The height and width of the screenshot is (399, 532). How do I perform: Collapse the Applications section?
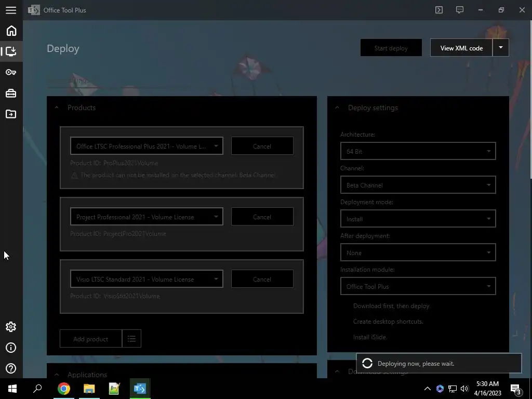(x=57, y=375)
